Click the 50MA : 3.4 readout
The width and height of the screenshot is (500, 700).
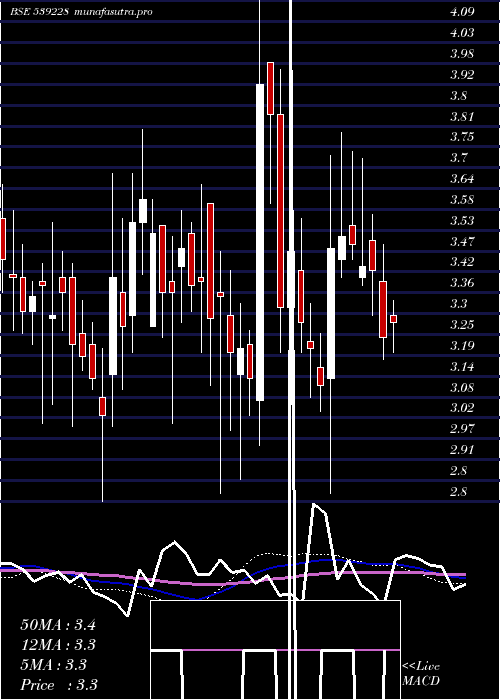(58, 625)
